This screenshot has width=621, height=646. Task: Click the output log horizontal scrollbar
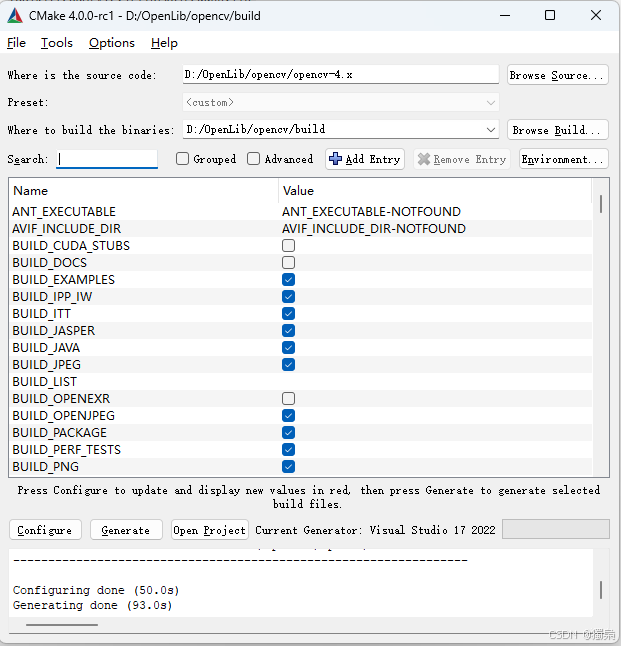[x=62, y=625]
